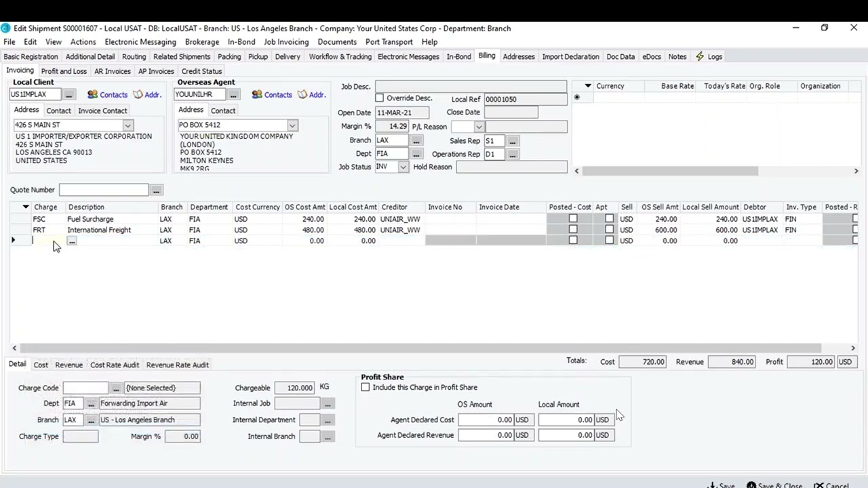The height and width of the screenshot is (488, 868).
Task: Sort by the Creditor column header
Action: pos(402,207)
